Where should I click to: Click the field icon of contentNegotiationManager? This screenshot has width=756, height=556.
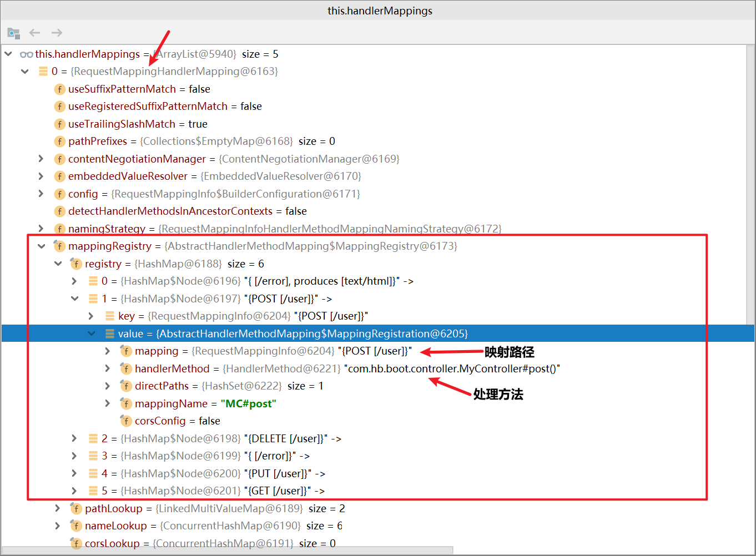60,159
